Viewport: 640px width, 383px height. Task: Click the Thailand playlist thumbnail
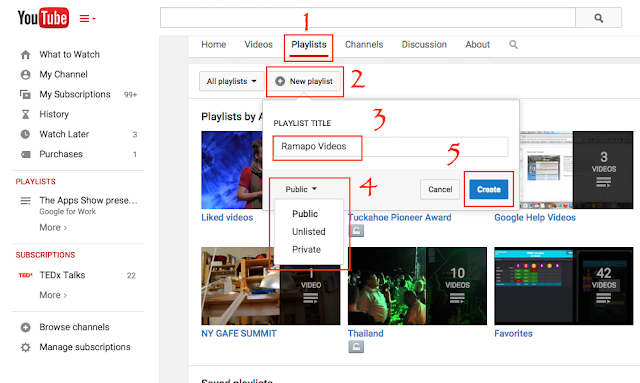(417, 286)
